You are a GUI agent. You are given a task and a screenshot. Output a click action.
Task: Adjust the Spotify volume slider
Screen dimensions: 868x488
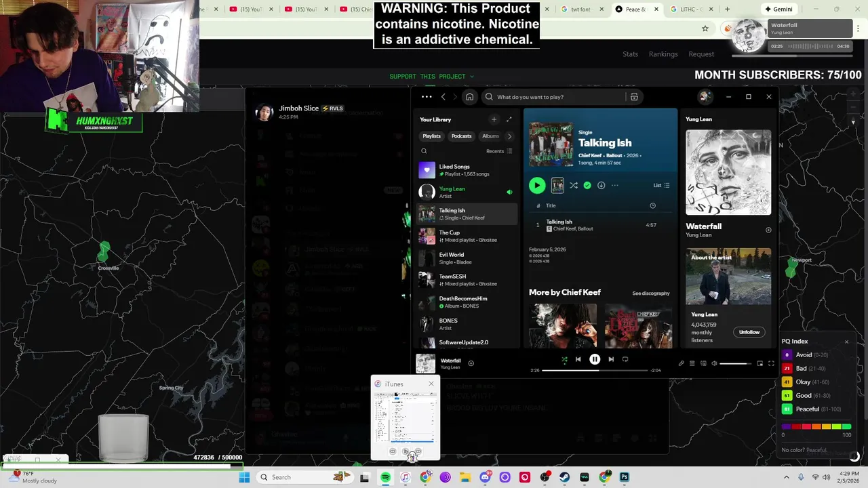735,363
